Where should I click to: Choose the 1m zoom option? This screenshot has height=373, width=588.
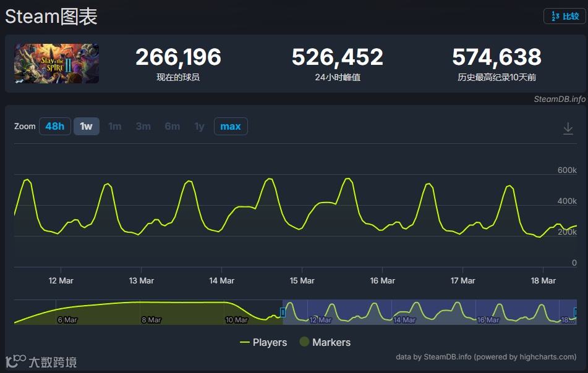tap(115, 126)
